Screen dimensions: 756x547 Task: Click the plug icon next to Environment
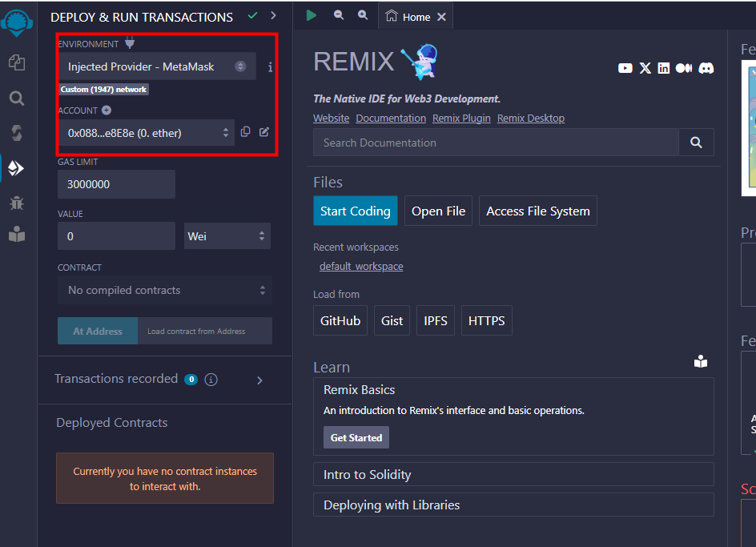(130, 43)
